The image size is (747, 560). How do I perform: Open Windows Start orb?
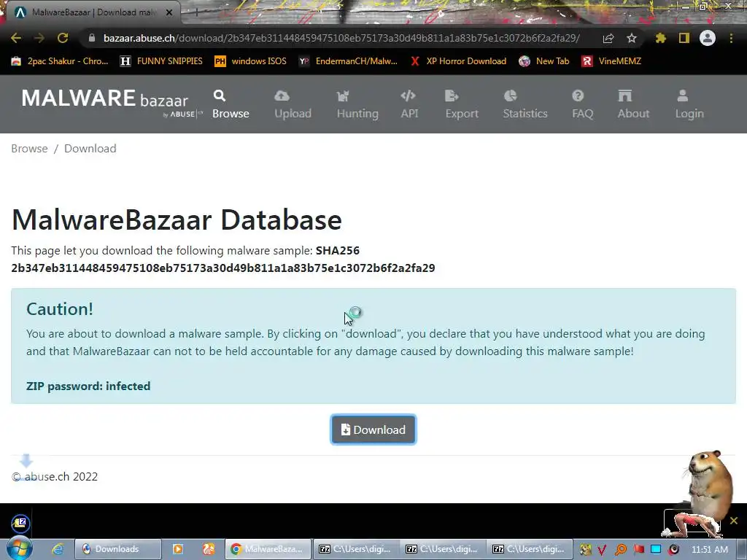(19, 549)
